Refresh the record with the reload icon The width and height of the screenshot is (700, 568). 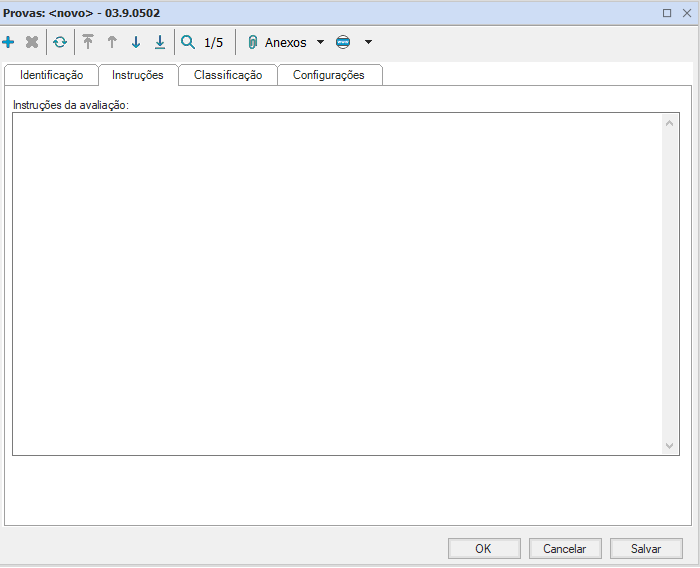[60, 43]
